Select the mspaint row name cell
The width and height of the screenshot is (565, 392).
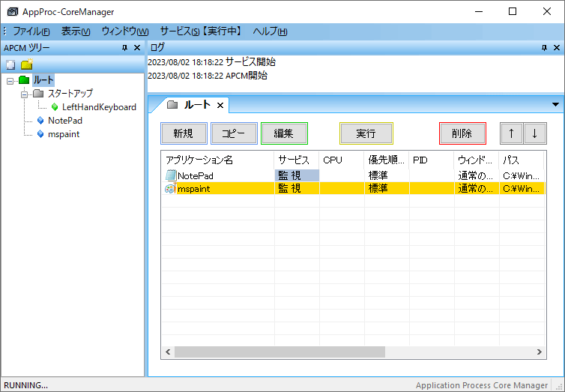217,188
